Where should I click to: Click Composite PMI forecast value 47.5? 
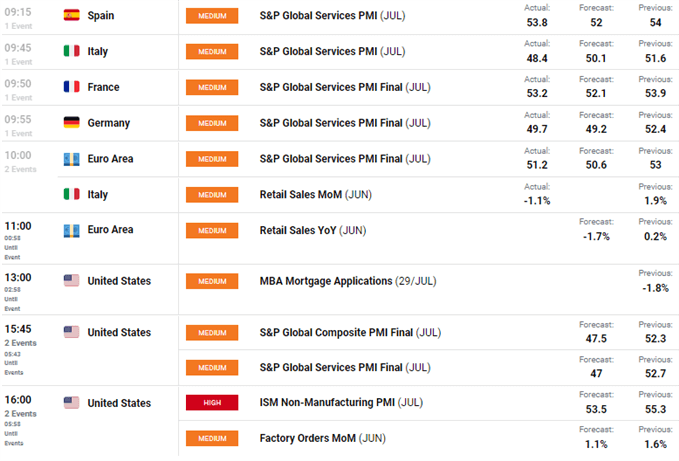[x=596, y=338]
